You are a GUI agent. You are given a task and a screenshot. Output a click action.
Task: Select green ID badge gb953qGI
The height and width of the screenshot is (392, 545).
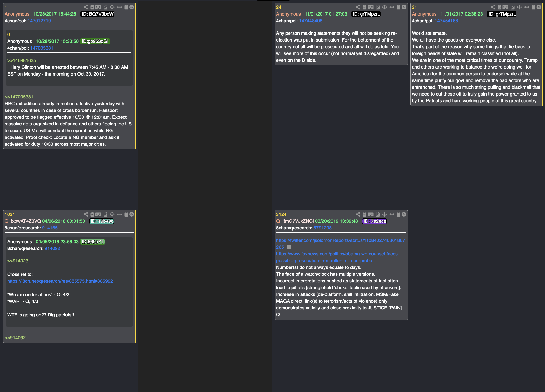pos(95,41)
